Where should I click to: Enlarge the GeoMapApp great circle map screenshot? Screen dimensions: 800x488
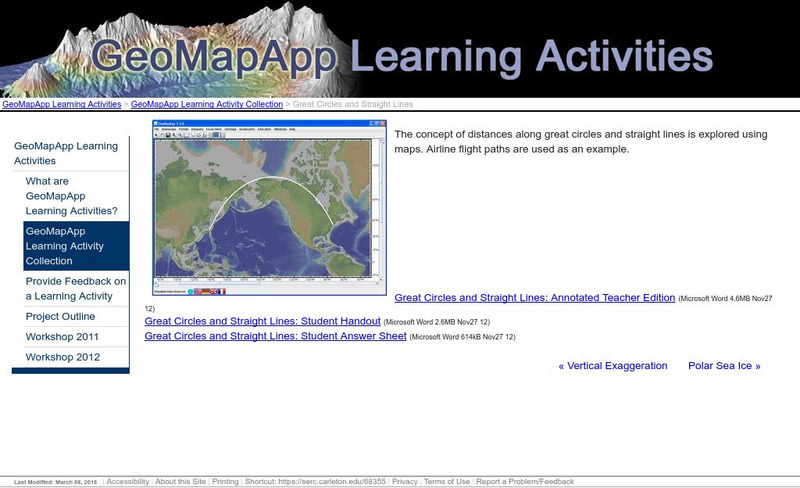tap(269, 208)
